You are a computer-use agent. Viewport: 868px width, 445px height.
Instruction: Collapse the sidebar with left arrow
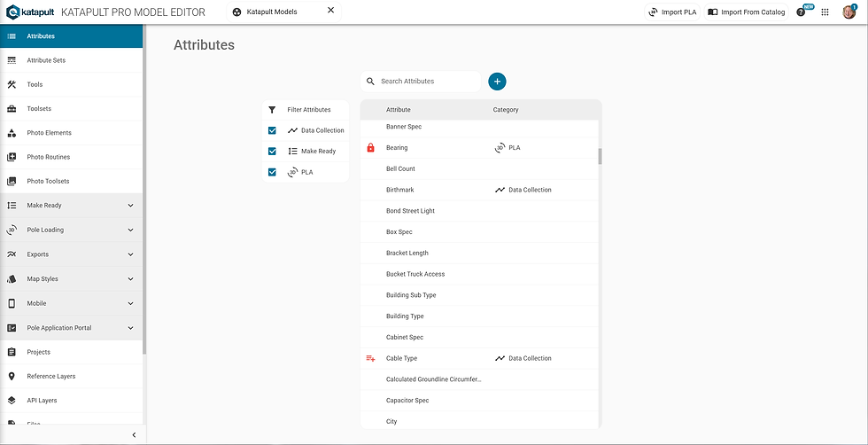pyautogui.click(x=134, y=435)
